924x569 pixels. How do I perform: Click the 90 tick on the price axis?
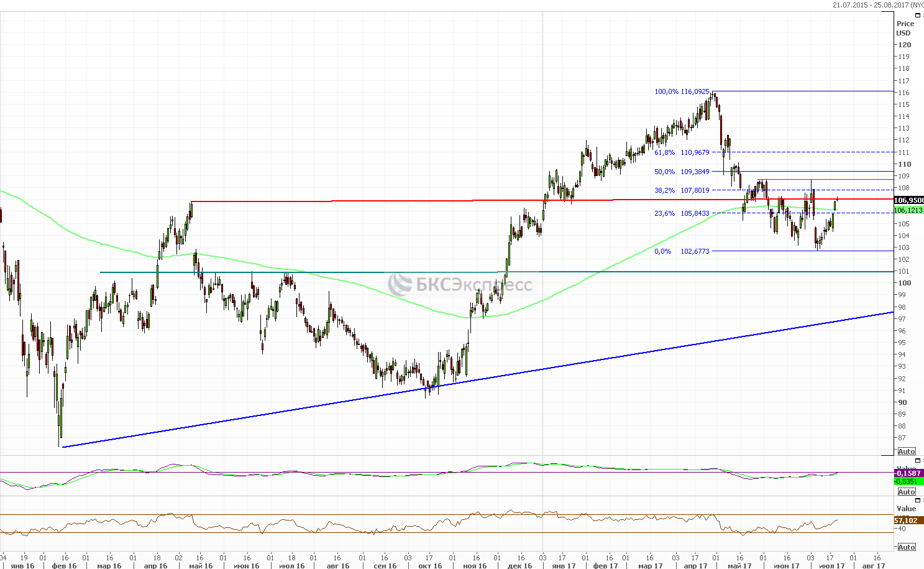(x=902, y=402)
